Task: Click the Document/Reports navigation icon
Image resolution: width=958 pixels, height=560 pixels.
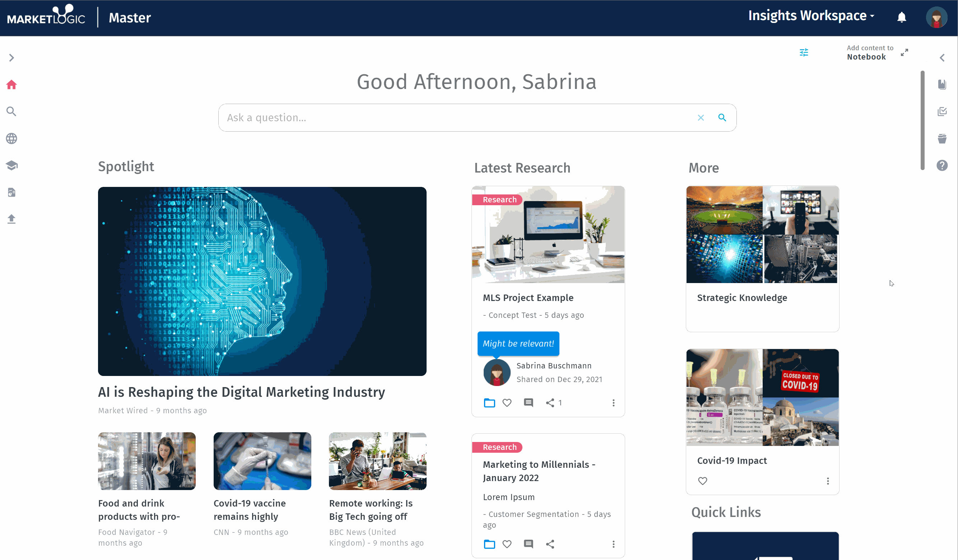Action: (12, 192)
